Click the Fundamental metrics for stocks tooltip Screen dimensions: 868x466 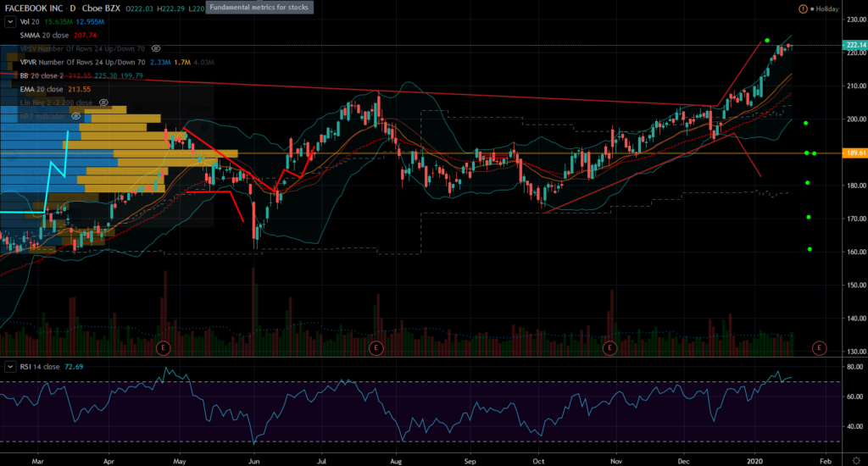tap(259, 7)
